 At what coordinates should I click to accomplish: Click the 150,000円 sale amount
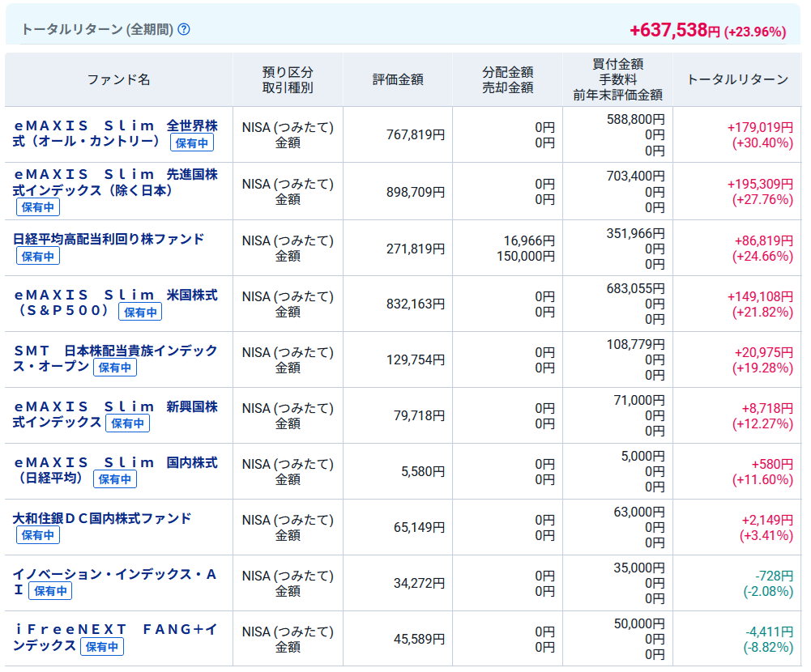526,257
